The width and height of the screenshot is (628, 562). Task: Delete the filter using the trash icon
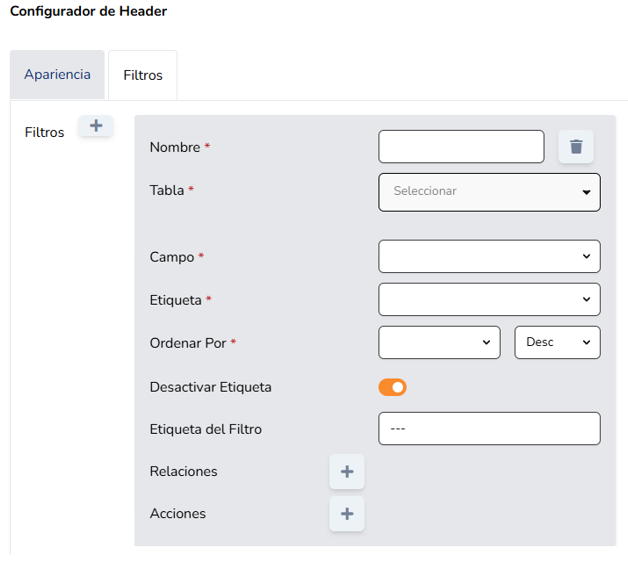point(576,147)
